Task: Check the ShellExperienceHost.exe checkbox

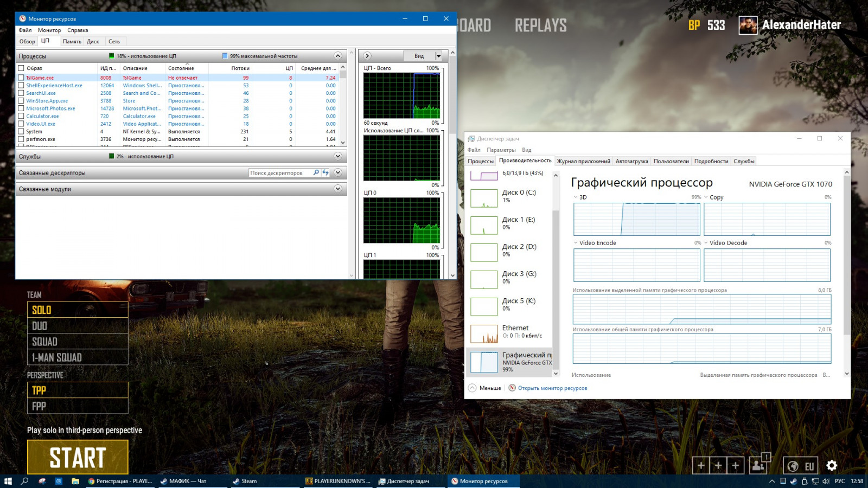Action: pos(21,85)
